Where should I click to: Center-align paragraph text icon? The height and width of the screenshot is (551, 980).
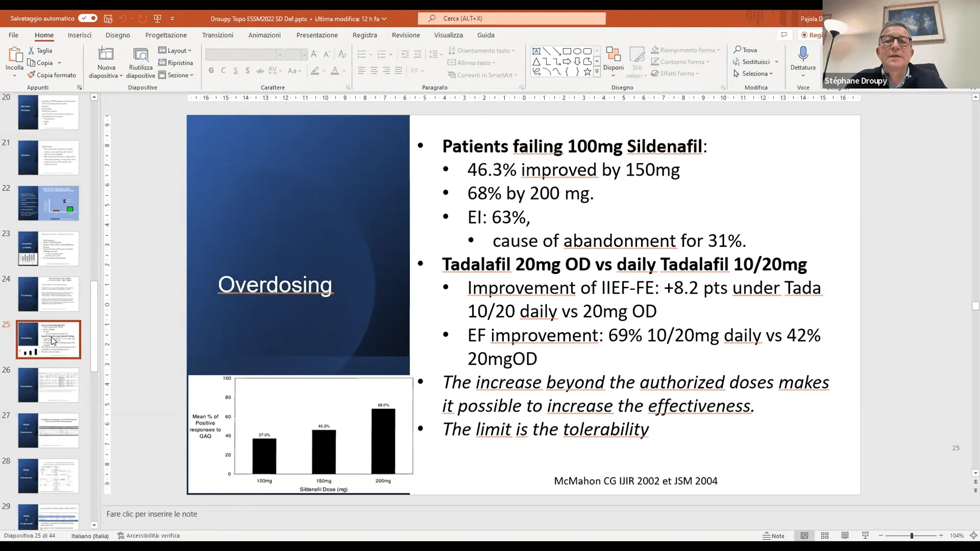tap(374, 70)
